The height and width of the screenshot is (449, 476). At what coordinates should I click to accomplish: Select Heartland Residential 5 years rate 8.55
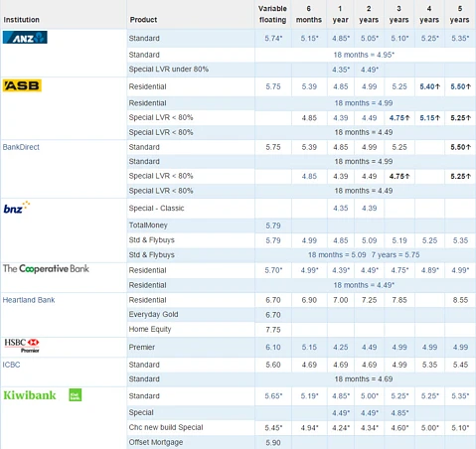point(460,300)
